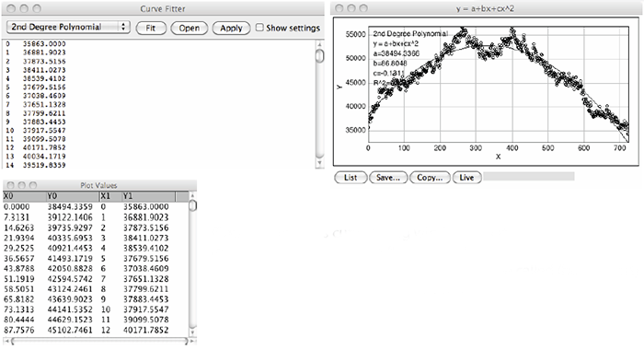Click the Y0 cell 42050.8828
The width and height of the screenshot is (644, 350).
pyautogui.click(x=70, y=268)
